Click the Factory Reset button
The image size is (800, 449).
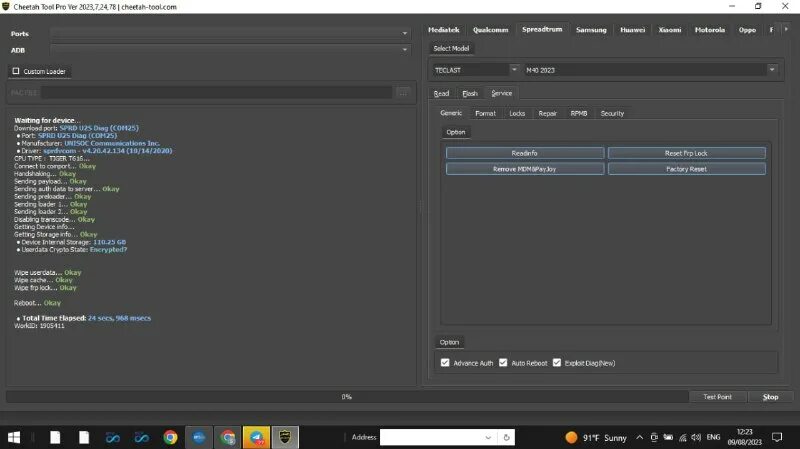pyautogui.click(x=686, y=169)
